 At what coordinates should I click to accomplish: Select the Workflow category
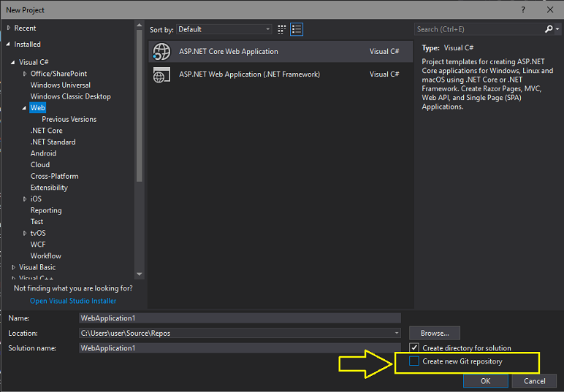[46, 255]
